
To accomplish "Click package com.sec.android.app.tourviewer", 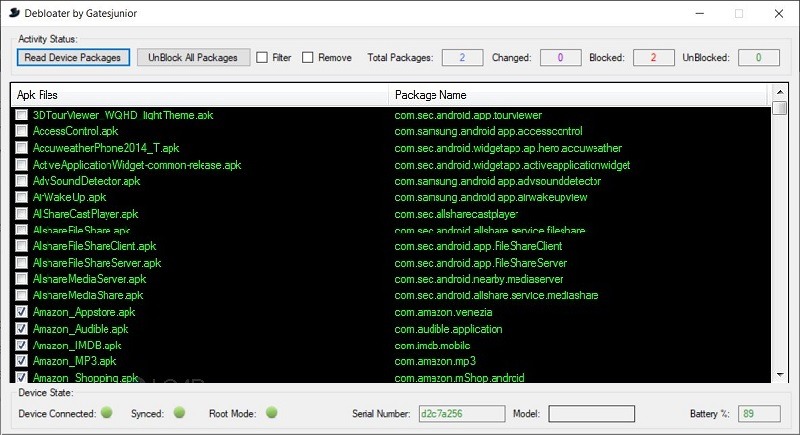I will pos(468,115).
